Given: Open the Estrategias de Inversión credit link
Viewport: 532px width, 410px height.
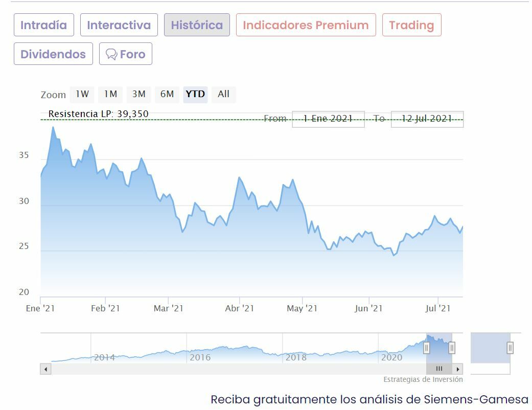Looking at the screenshot, I should click(x=423, y=379).
